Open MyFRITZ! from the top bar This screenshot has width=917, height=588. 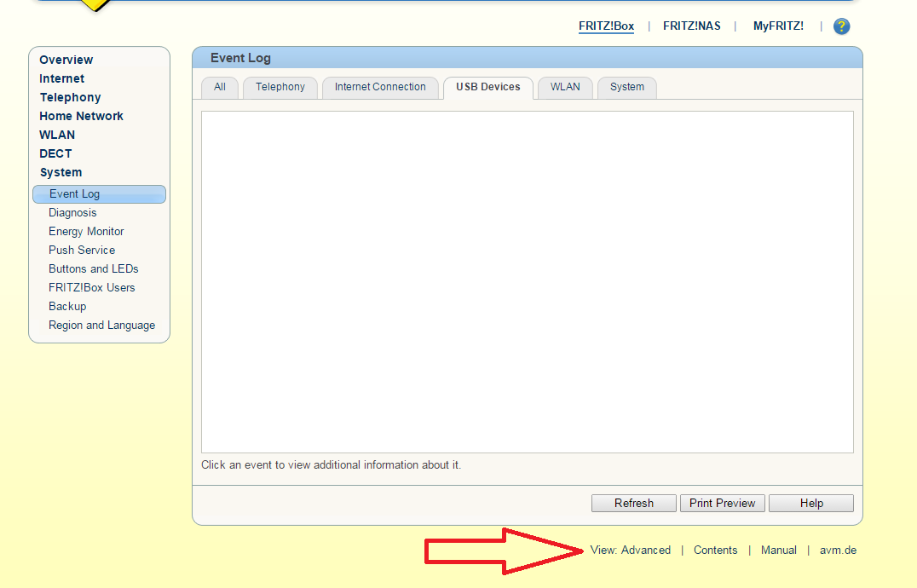tap(777, 26)
